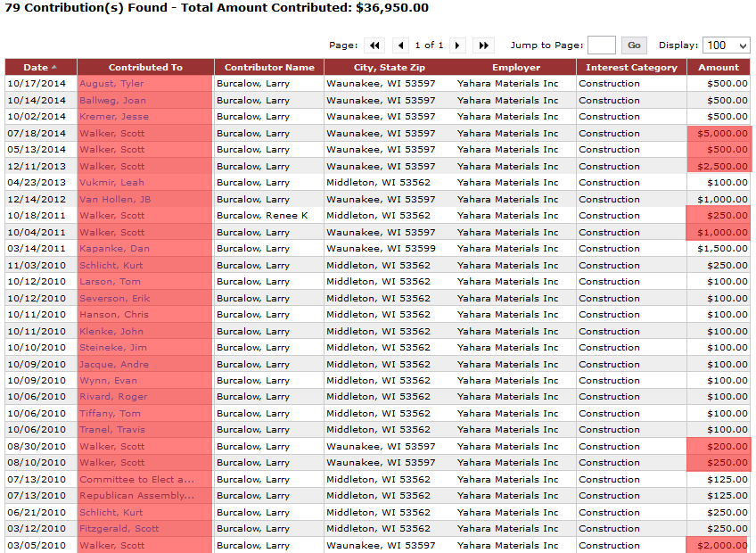Click the Go button
The width and height of the screenshot is (756, 553).
(634, 45)
